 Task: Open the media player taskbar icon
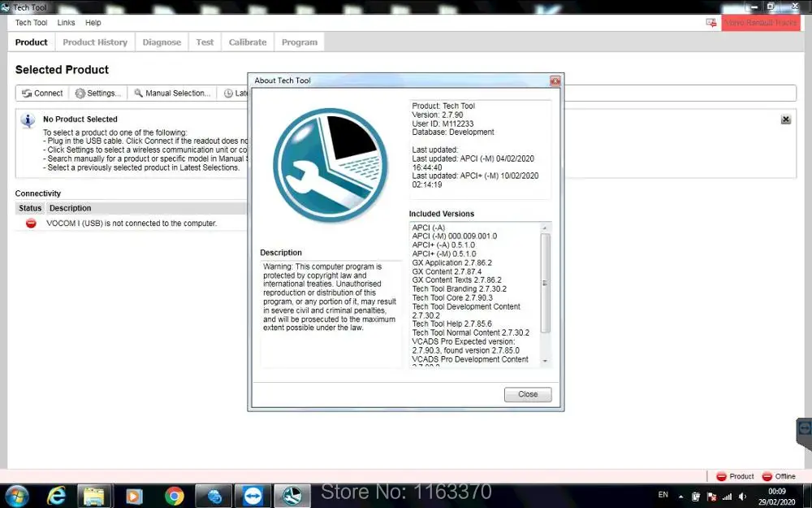(x=134, y=496)
